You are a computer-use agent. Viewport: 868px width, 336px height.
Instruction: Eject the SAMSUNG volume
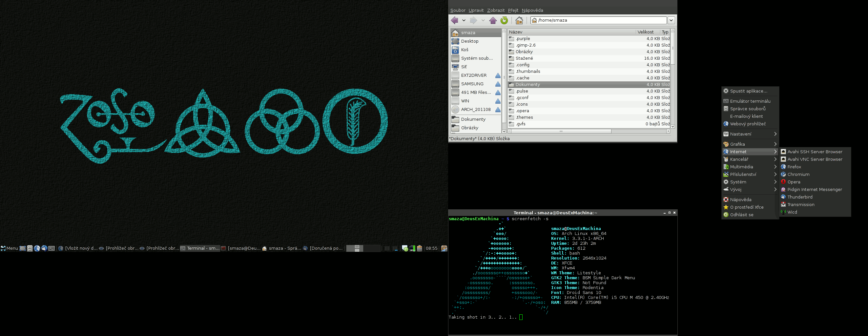coord(498,84)
